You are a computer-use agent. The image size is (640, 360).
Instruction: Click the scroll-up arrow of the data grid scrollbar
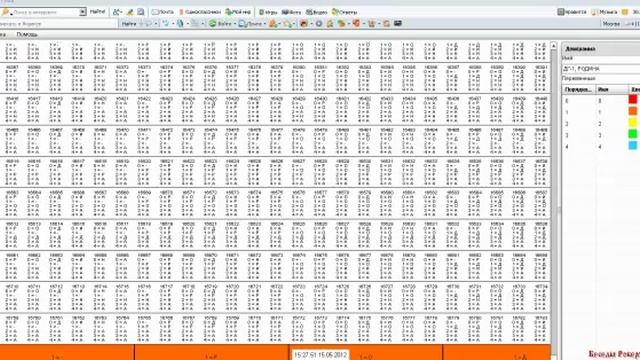(x=553, y=46)
